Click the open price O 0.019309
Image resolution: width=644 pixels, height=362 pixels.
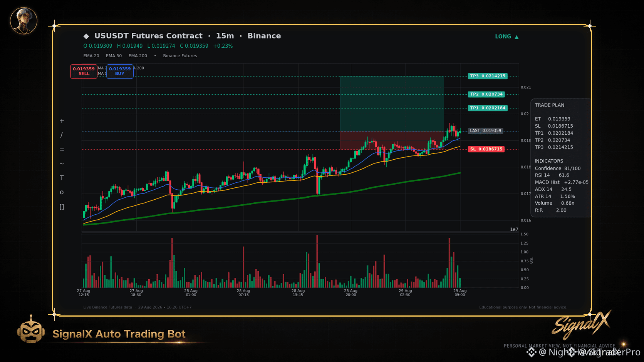(x=98, y=46)
